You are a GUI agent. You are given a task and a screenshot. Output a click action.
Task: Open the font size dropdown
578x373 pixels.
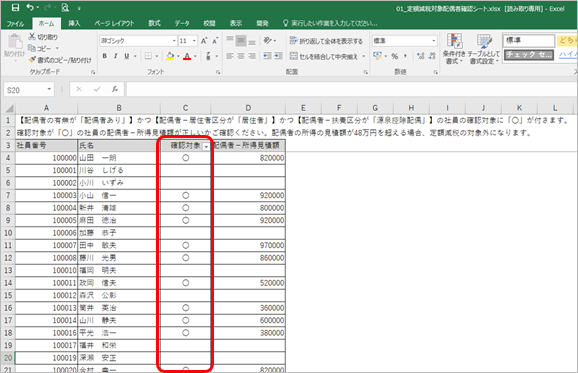click(194, 41)
